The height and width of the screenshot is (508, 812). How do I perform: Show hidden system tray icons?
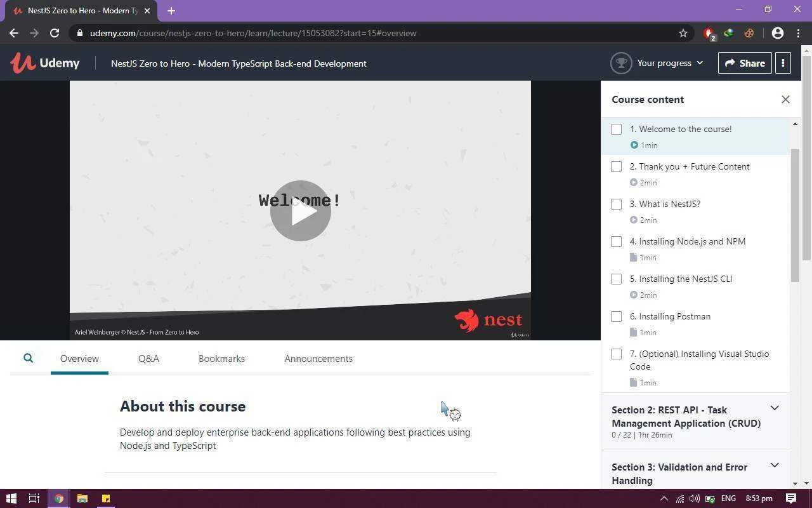point(664,498)
